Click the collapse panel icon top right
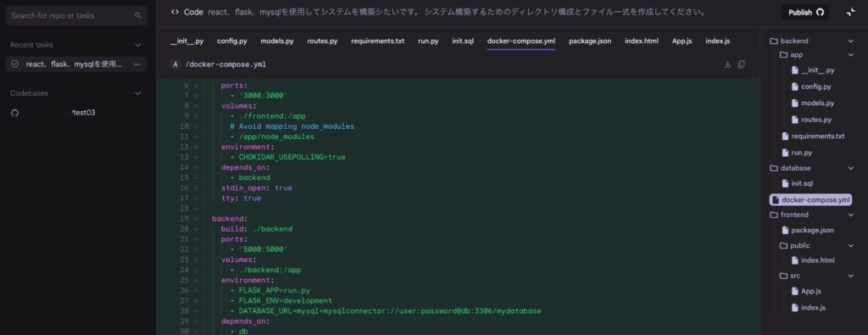Screen dimensions: 868x335 (851, 12)
